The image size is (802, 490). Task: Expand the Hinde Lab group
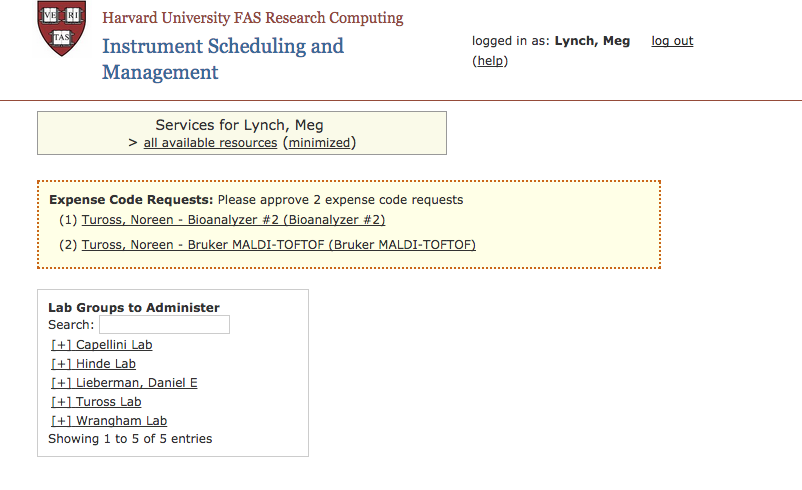pos(94,364)
